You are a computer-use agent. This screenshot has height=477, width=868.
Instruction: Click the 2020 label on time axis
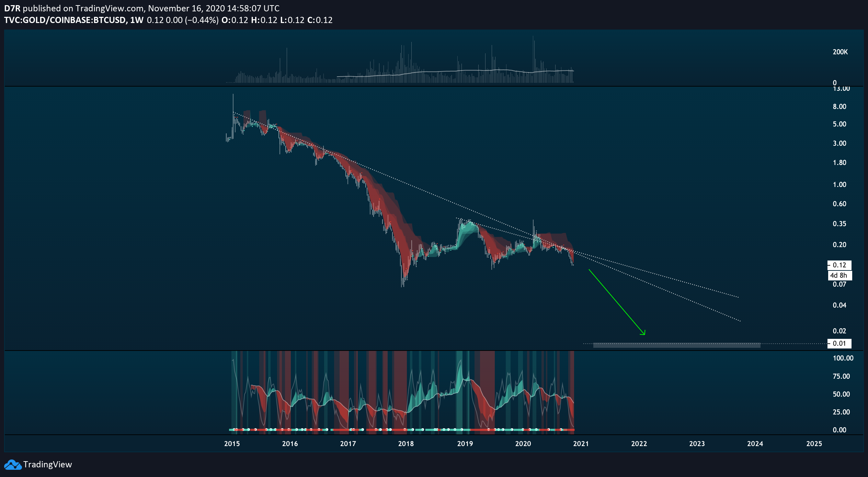(x=523, y=444)
